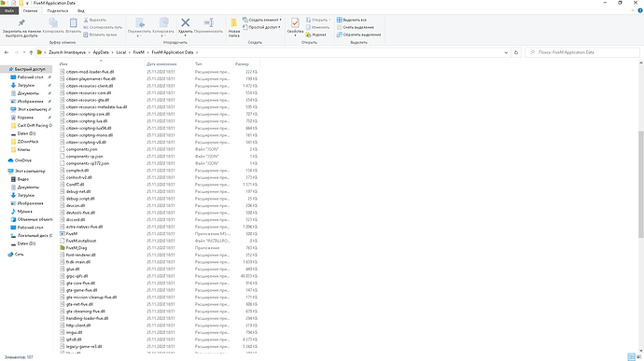The height and width of the screenshot is (361, 644).
Task: Open Видео in the navigation pane
Action: click(x=22, y=179)
